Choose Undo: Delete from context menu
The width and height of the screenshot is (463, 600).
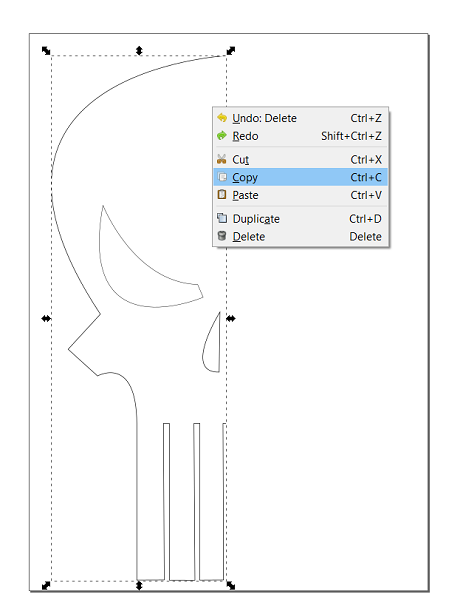(300, 118)
